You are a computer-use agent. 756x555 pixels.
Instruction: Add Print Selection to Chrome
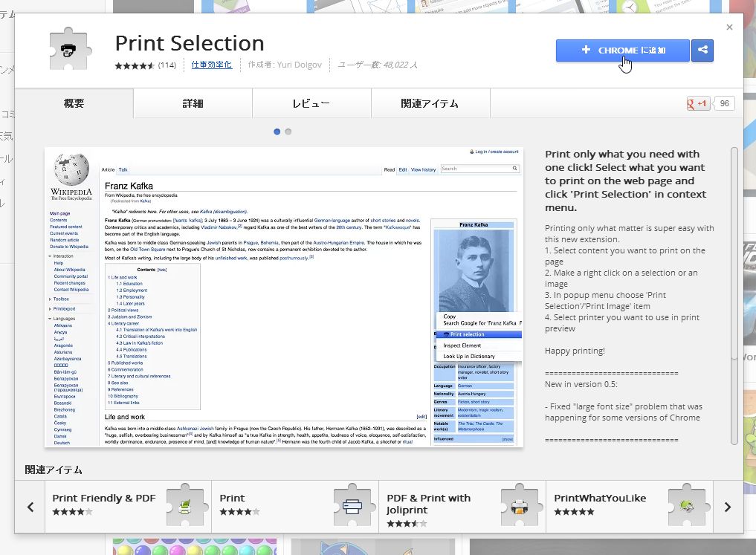pos(622,50)
